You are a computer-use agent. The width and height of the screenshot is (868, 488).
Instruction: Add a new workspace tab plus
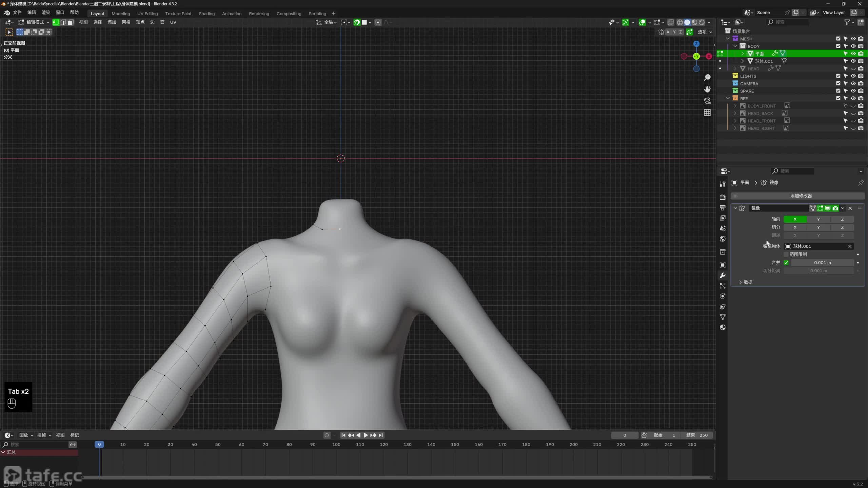coord(333,14)
